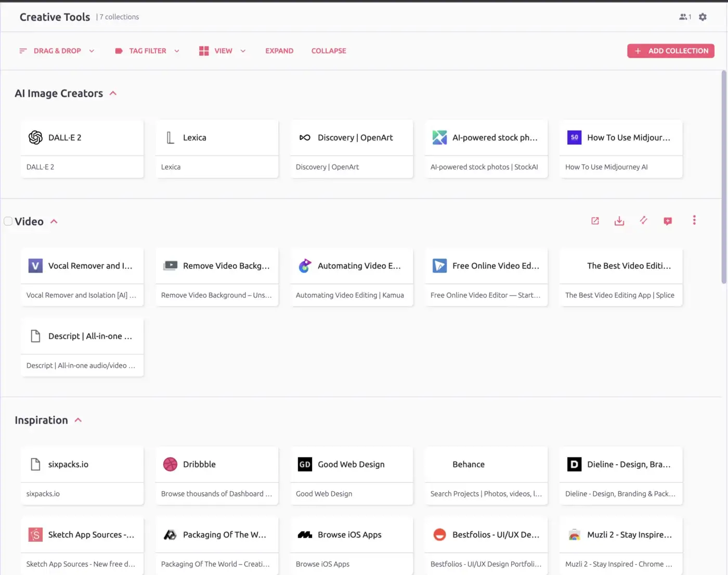This screenshot has height=575, width=728.
Task: Click the Good Web Design GD icon
Action: pos(305,464)
